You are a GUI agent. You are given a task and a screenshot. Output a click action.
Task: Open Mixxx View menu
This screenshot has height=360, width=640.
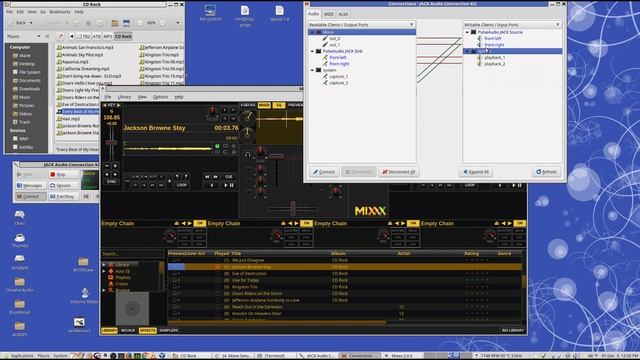coord(142,97)
